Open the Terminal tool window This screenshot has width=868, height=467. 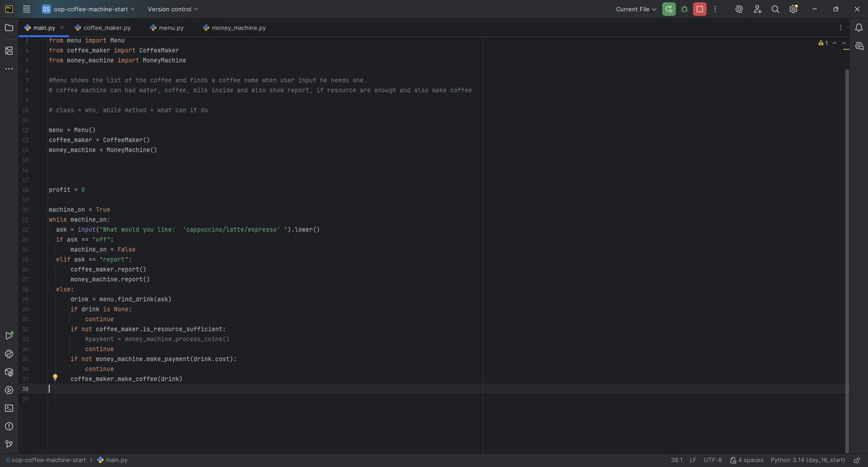(9, 408)
